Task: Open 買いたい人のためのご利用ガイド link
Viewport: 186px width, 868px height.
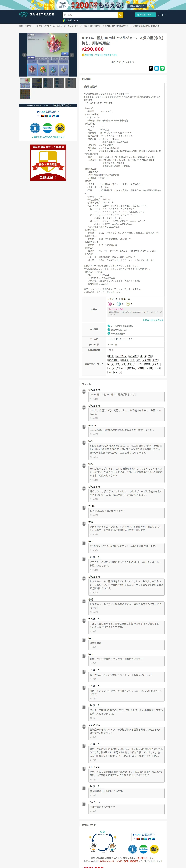Action: pos(48,137)
